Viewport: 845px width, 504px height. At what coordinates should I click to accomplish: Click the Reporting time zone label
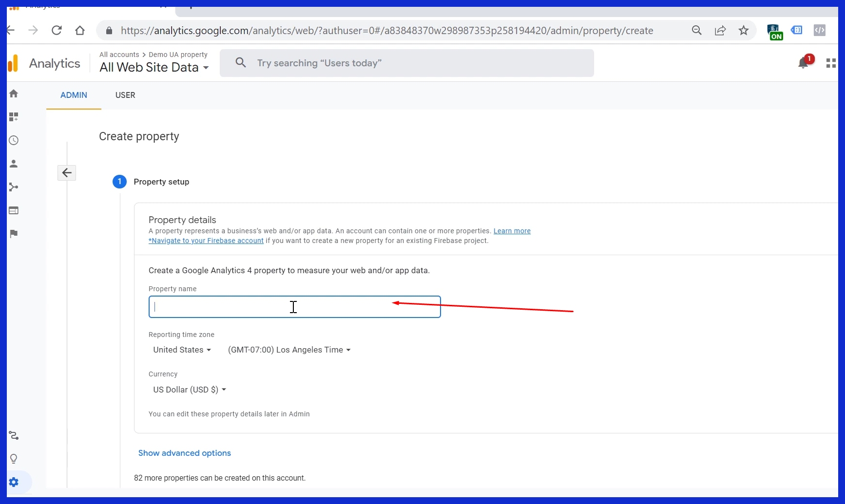(x=181, y=335)
